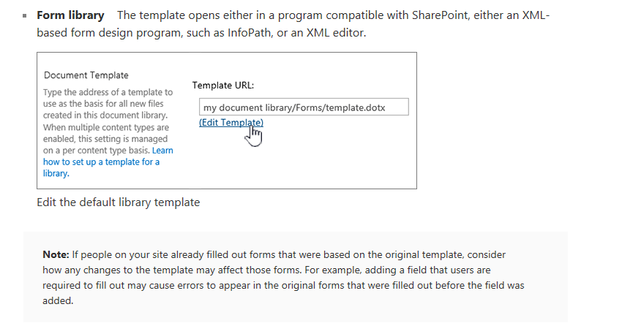This screenshot has height=334, width=644.
Task: Open the Learn how to set up a template link
Action: tap(108, 162)
